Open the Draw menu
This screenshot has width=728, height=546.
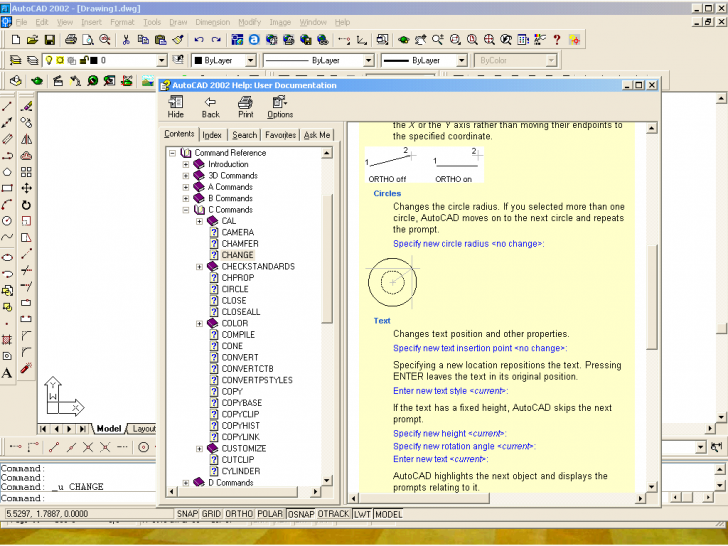coord(178,22)
